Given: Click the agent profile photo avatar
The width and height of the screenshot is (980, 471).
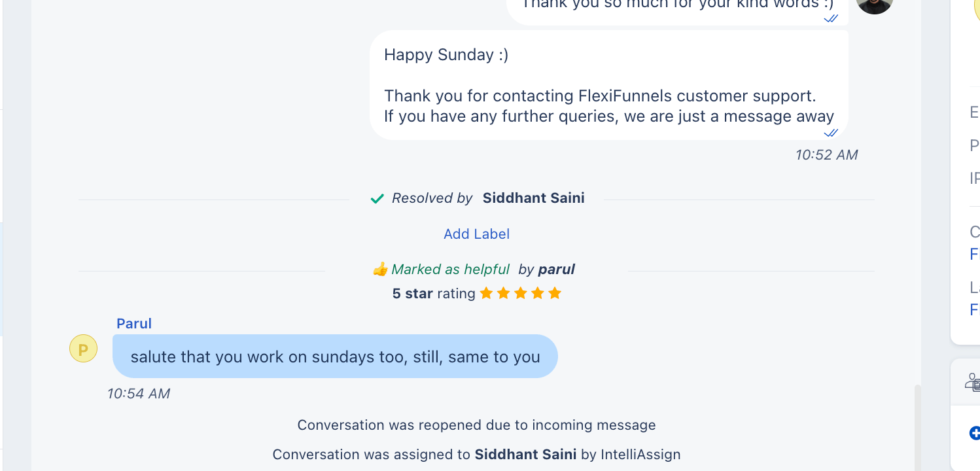Looking at the screenshot, I should point(875,5).
